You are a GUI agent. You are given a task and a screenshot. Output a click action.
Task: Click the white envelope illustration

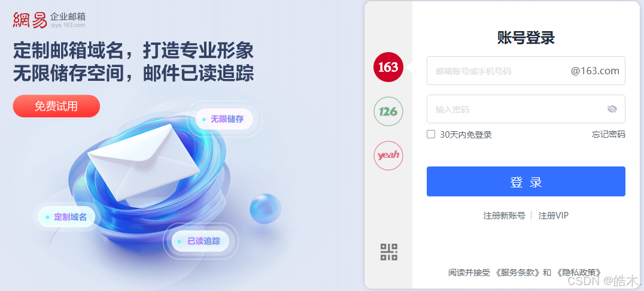143,162
